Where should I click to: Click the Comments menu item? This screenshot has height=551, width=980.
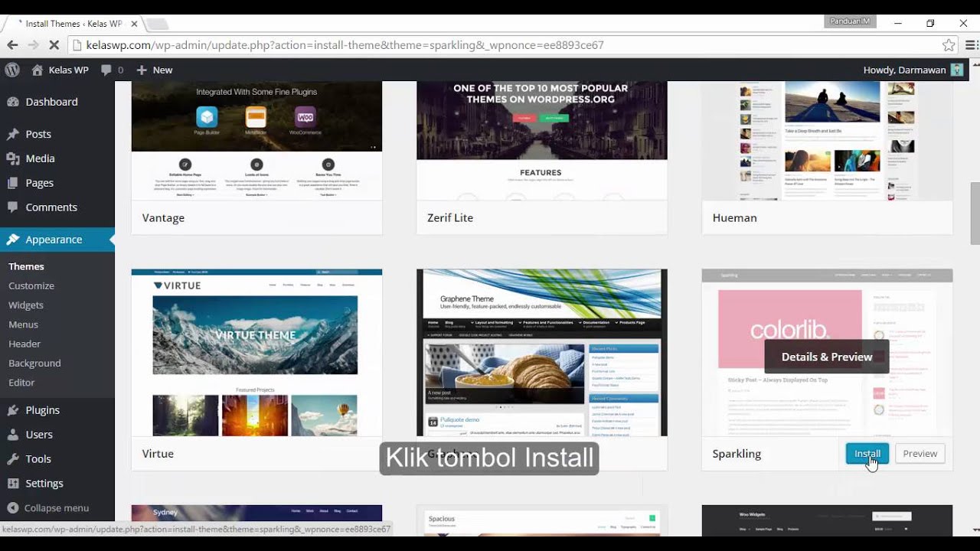coord(57,207)
